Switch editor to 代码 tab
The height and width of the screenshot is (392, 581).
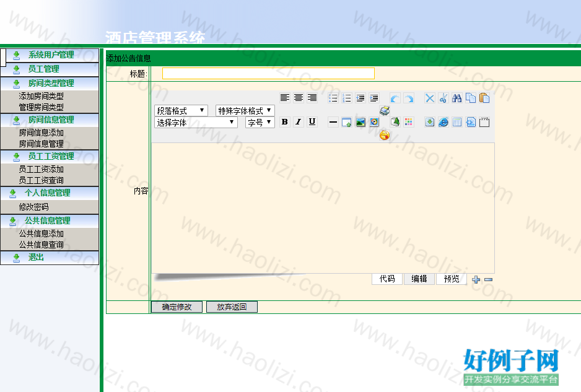[387, 279]
